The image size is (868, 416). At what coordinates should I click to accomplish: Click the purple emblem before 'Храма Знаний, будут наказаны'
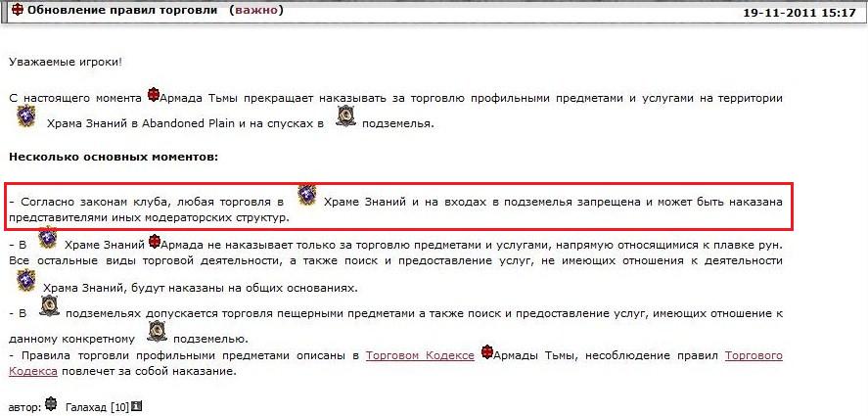pos(26,280)
